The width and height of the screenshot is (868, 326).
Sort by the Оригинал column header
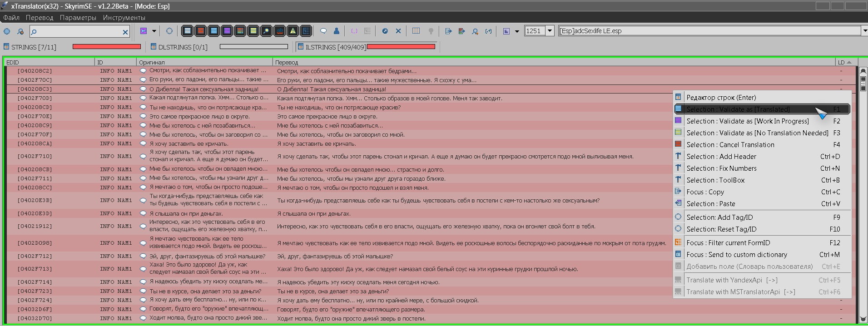coord(204,62)
